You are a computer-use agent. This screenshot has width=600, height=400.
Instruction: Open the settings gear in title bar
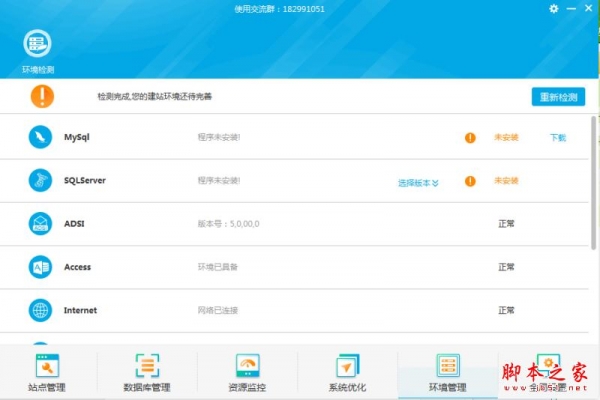[555, 9]
